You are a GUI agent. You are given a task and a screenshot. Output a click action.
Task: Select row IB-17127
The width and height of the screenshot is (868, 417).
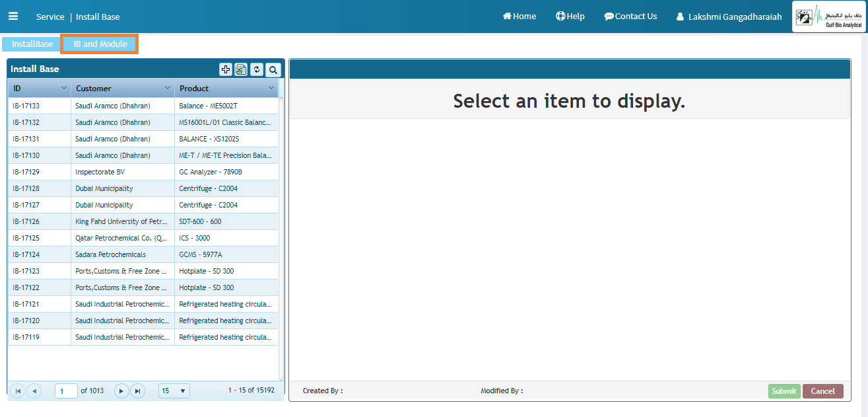143,205
